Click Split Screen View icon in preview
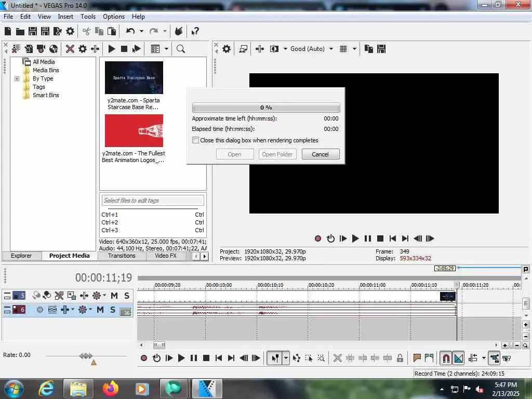Viewport: 532px width, 399px height. pyautogui.click(x=274, y=49)
